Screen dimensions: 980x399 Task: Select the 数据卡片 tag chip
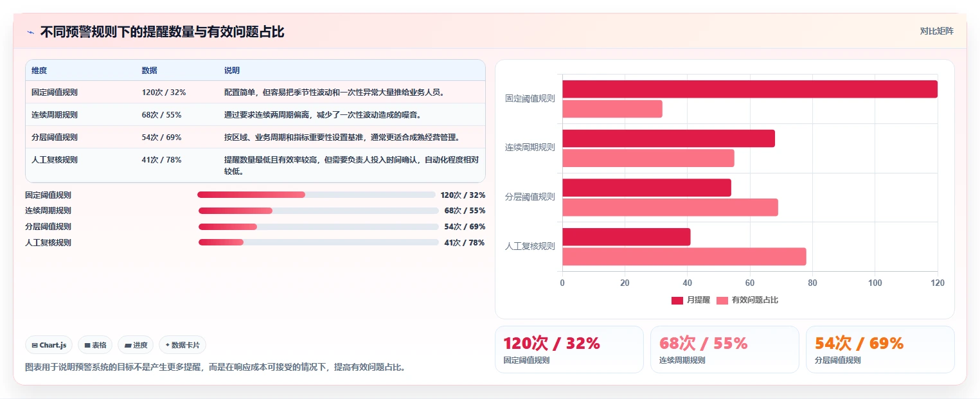click(183, 345)
